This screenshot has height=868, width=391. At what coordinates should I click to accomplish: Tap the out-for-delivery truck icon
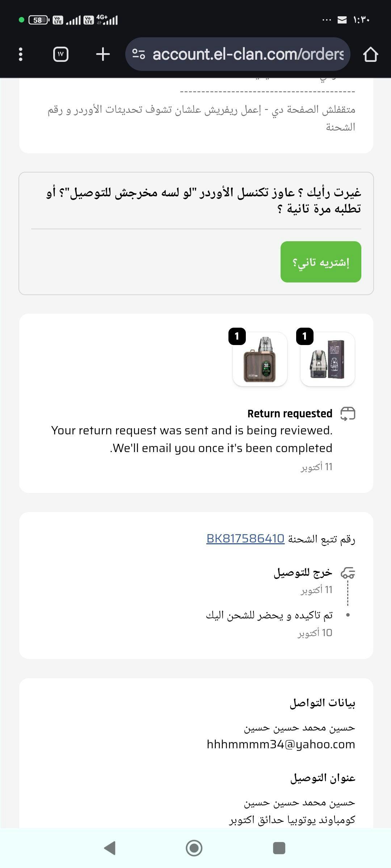point(348,573)
